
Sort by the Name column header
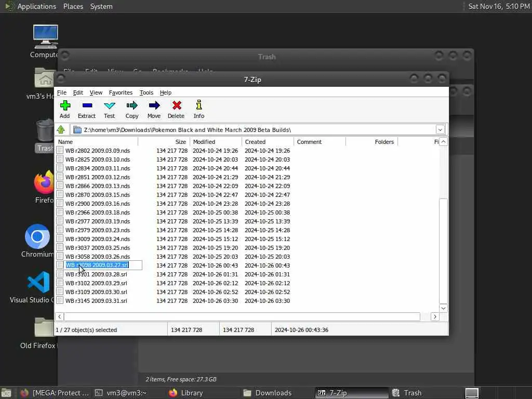96,142
